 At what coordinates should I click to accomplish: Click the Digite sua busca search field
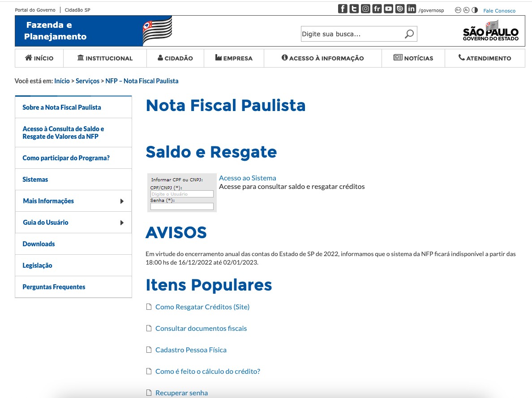[352, 34]
